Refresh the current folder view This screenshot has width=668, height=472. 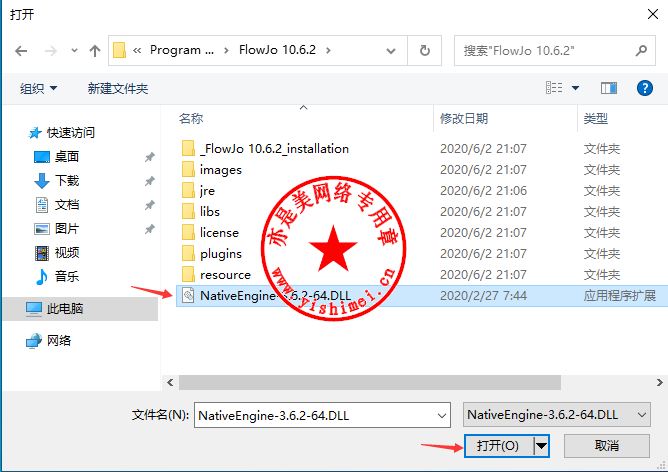[x=425, y=51]
